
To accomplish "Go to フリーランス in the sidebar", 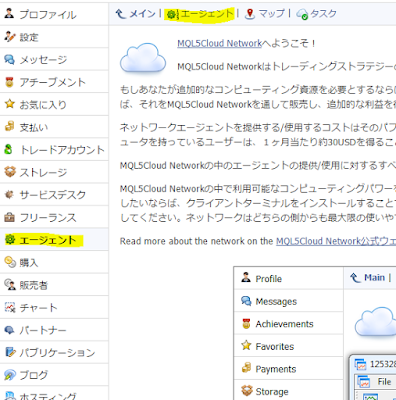I will tap(54, 217).
